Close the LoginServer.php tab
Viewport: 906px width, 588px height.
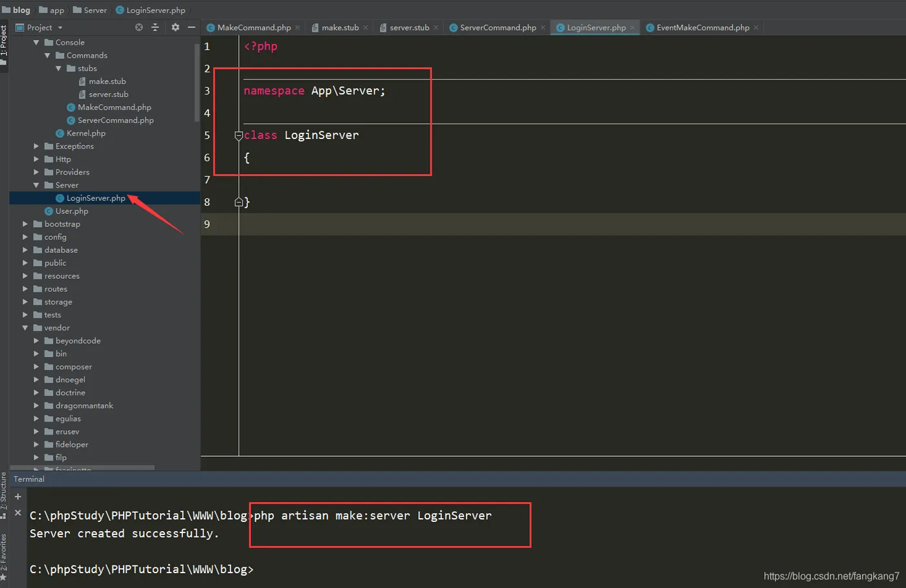(x=633, y=27)
